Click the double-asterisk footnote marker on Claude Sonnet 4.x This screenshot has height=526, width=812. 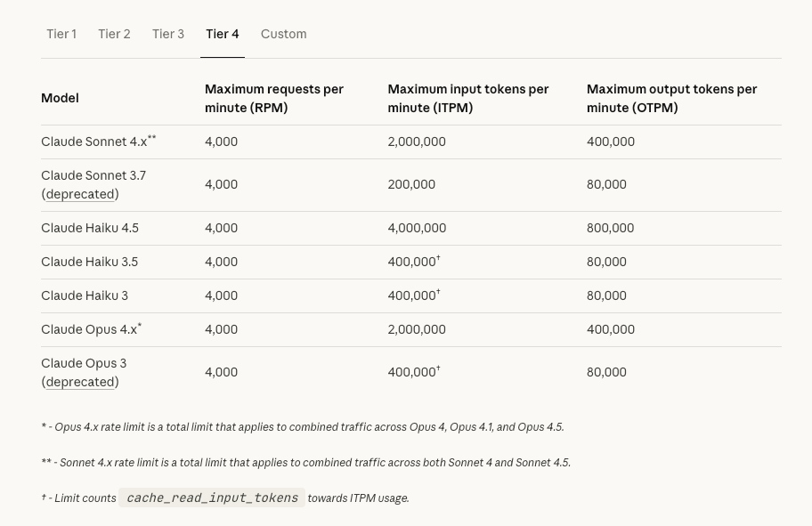[150, 136]
